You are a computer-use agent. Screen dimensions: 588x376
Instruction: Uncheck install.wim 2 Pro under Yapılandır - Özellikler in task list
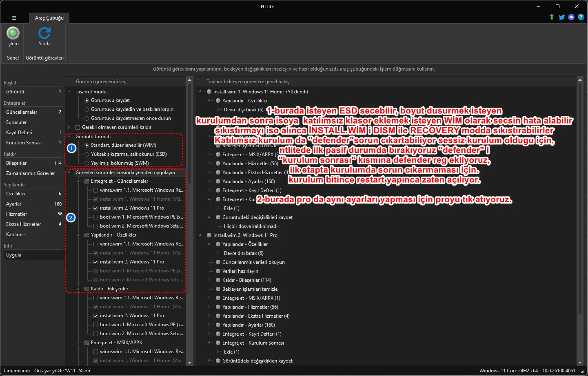[95, 262]
